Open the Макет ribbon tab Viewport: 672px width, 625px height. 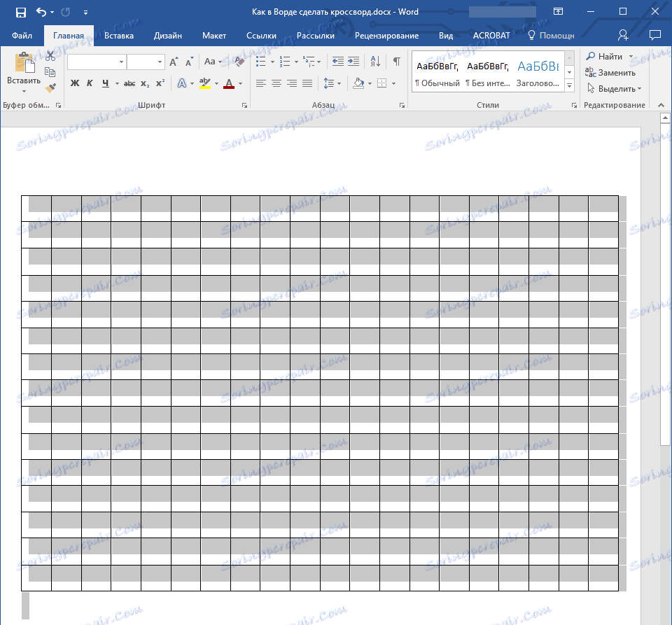coord(214,36)
